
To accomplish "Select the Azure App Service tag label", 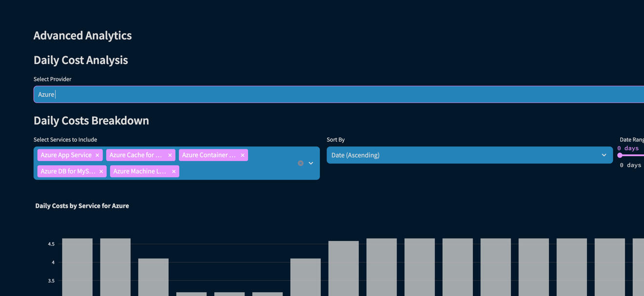I will click(x=66, y=155).
